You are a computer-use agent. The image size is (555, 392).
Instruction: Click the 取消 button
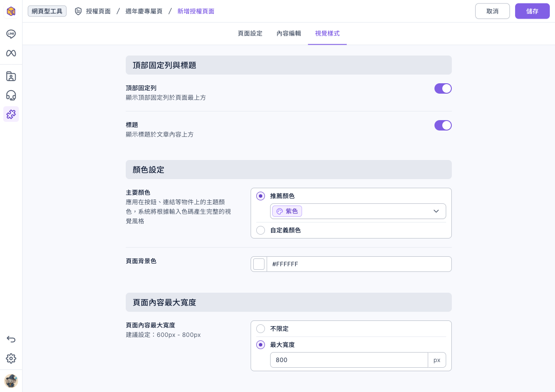pyautogui.click(x=493, y=11)
